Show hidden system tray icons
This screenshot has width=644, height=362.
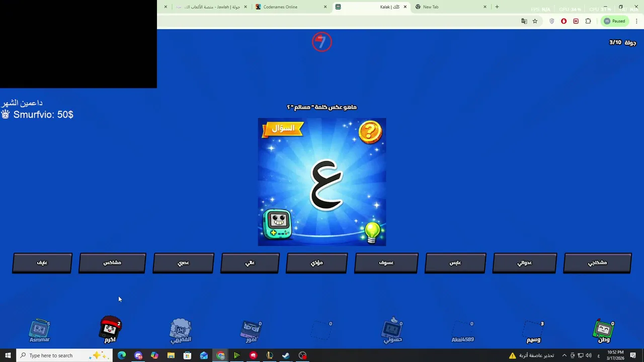coord(564,355)
